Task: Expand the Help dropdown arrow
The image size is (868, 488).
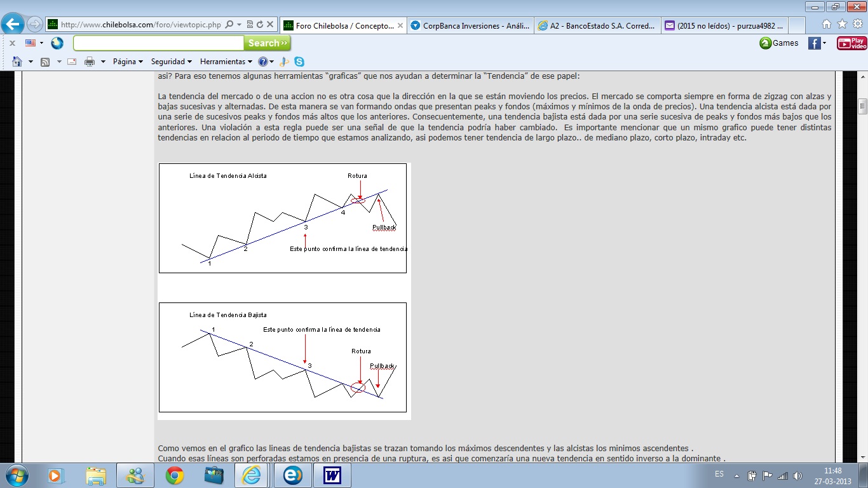Action: point(271,62)
